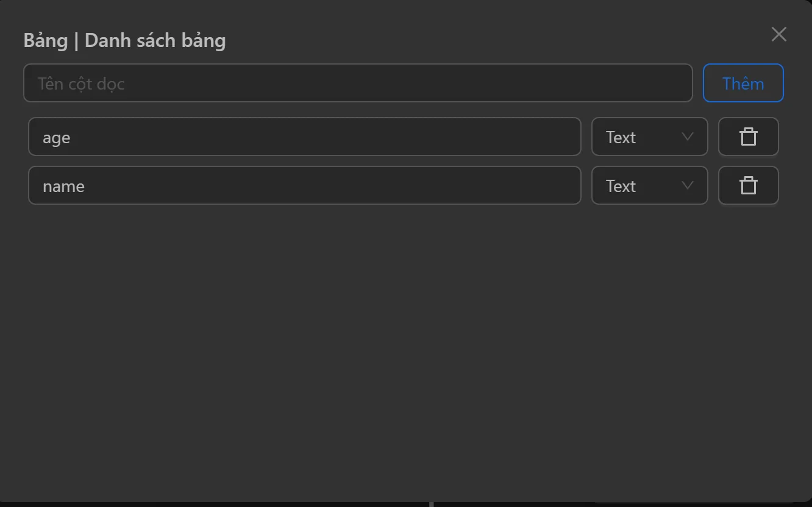Viewport: 812px width, 507px height.
Task: Click the word 'name' in second row
Action: tap(63, 186)
